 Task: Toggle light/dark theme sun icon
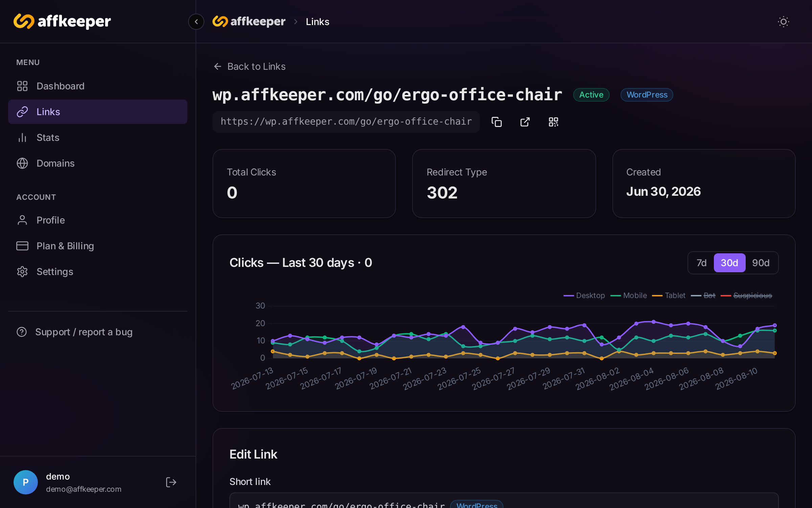coord(783,22)
